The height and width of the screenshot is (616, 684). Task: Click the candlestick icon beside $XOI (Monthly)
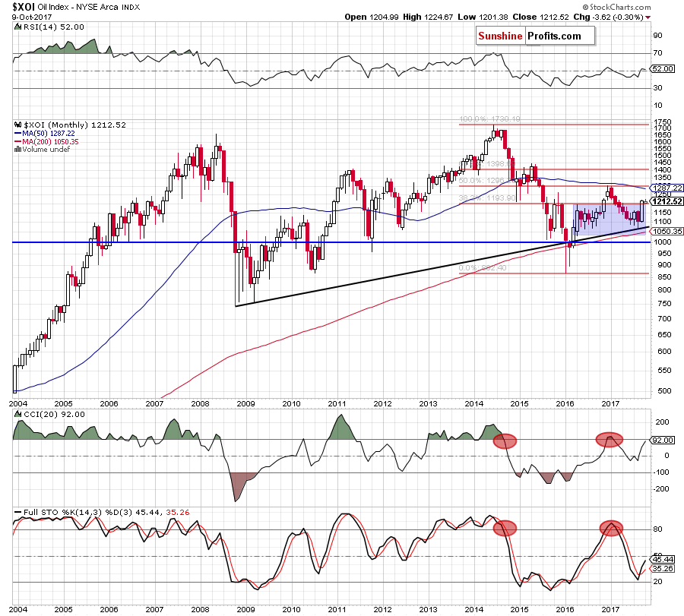18,125
